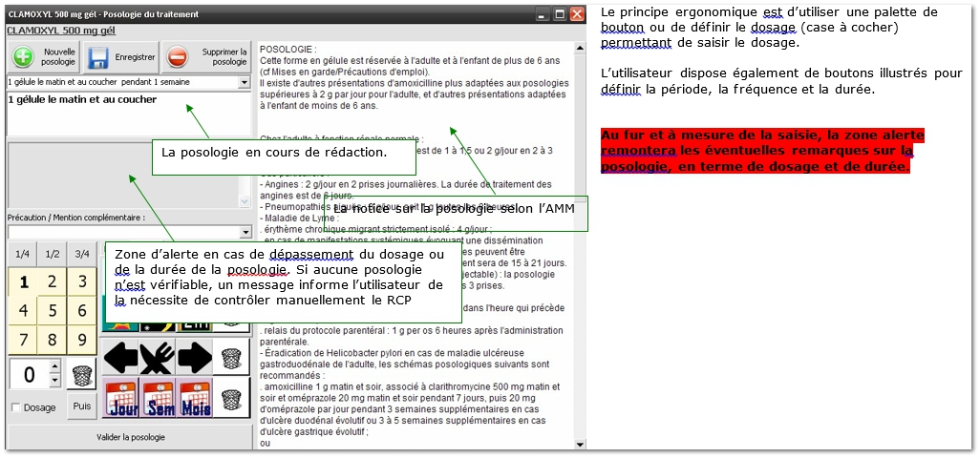Choose the Mois calendar duration icon

(194, 398)
